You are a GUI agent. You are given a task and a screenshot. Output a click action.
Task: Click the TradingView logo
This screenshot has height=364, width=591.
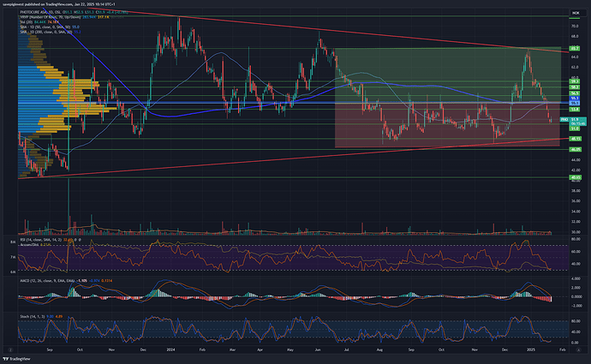coord(16,359)
